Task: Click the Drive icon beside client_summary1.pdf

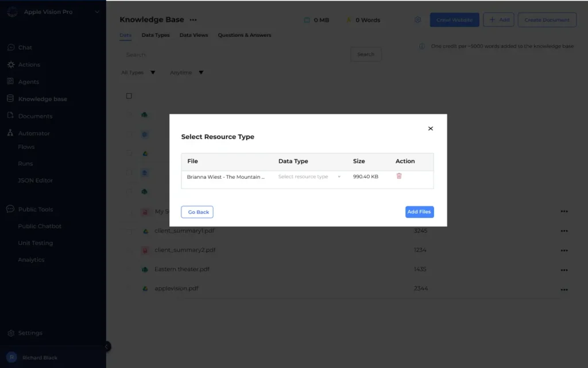Action: 145,231
